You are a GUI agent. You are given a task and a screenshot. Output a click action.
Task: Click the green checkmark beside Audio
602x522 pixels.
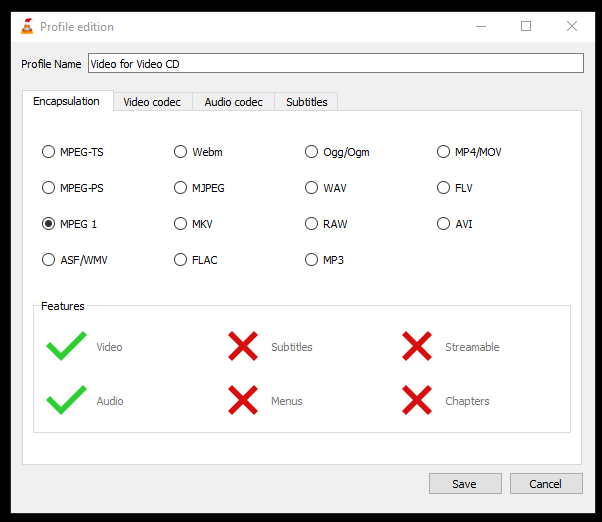pyautogui.click(x=66, y=400)
